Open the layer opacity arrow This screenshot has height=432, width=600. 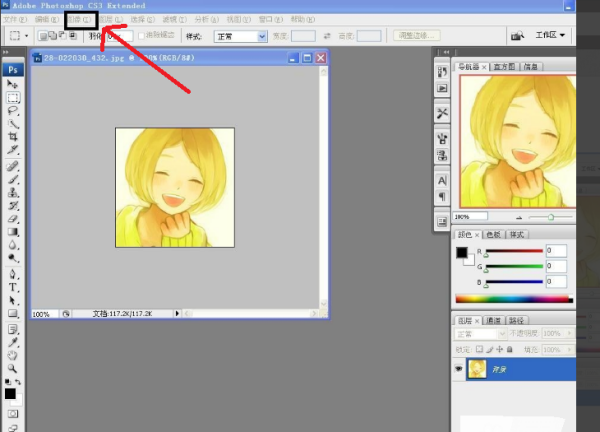click(x=569, y=334)
